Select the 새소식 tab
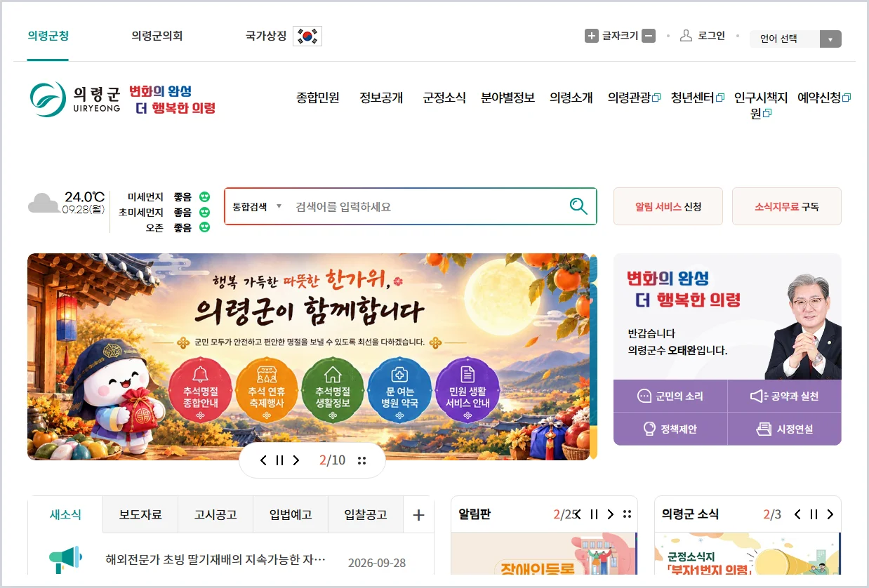 pos(65,514)
